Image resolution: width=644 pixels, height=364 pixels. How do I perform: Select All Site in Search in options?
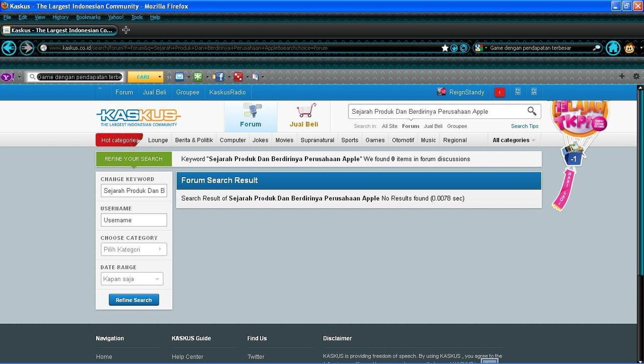(389, 126)
